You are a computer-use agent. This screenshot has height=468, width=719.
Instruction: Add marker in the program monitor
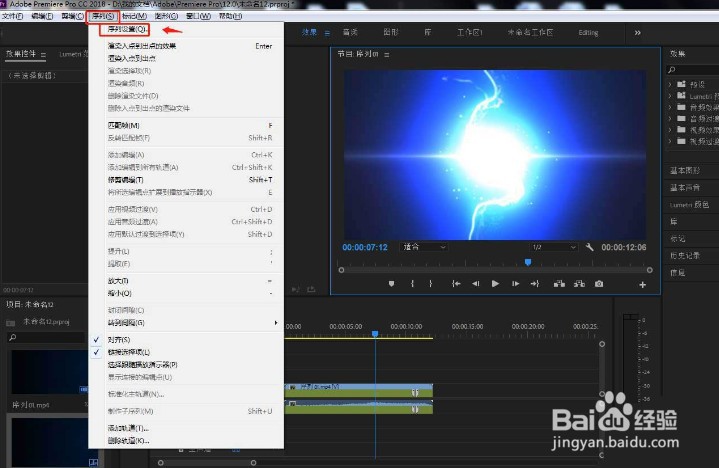[391, 284]
